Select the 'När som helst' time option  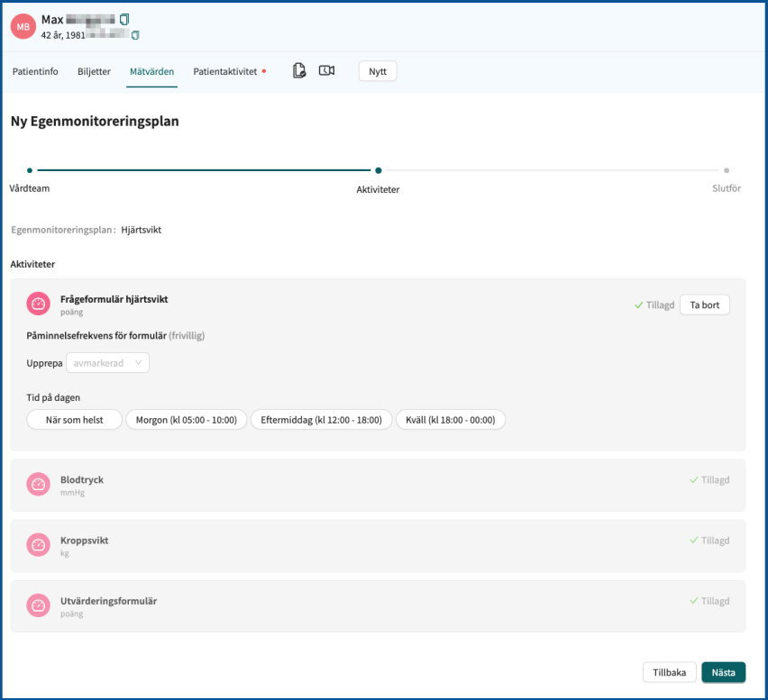[x=74, y=420]
